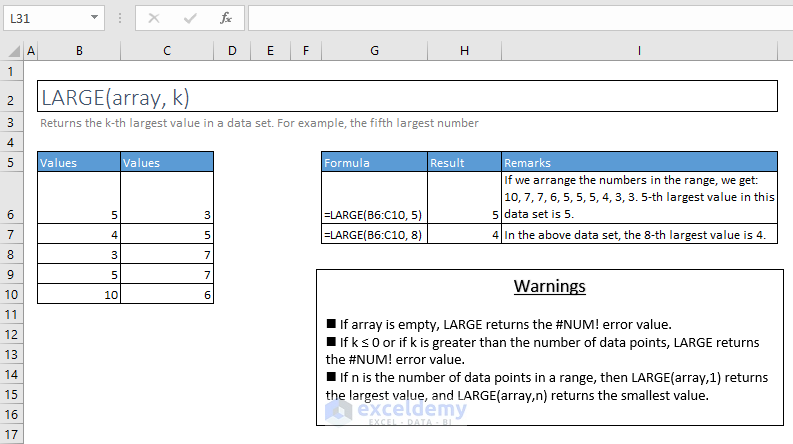Click the Cancel X formula bar icon
The height and width of the screenshot is (444, 793).
(154, 19)
